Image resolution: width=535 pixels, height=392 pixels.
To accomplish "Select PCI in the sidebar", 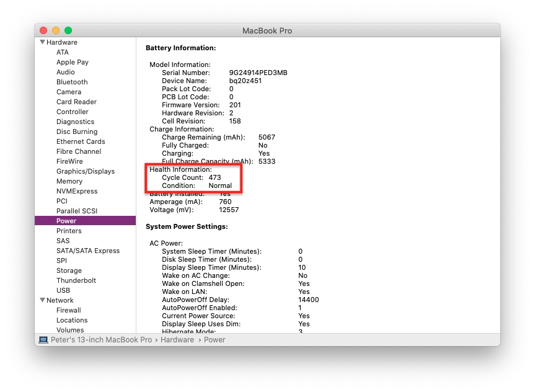I will point(62,201).
